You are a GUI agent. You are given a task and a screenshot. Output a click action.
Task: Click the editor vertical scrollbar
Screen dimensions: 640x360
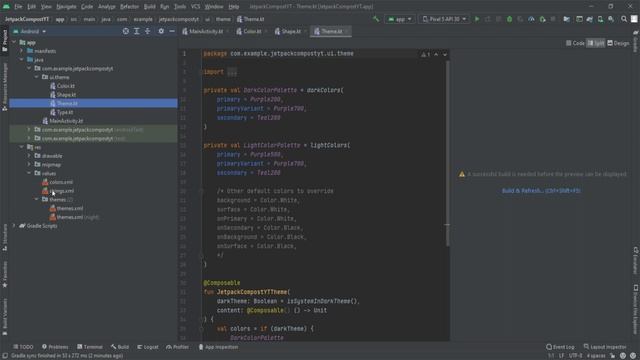pyautogui.click(x=447, y=153)
